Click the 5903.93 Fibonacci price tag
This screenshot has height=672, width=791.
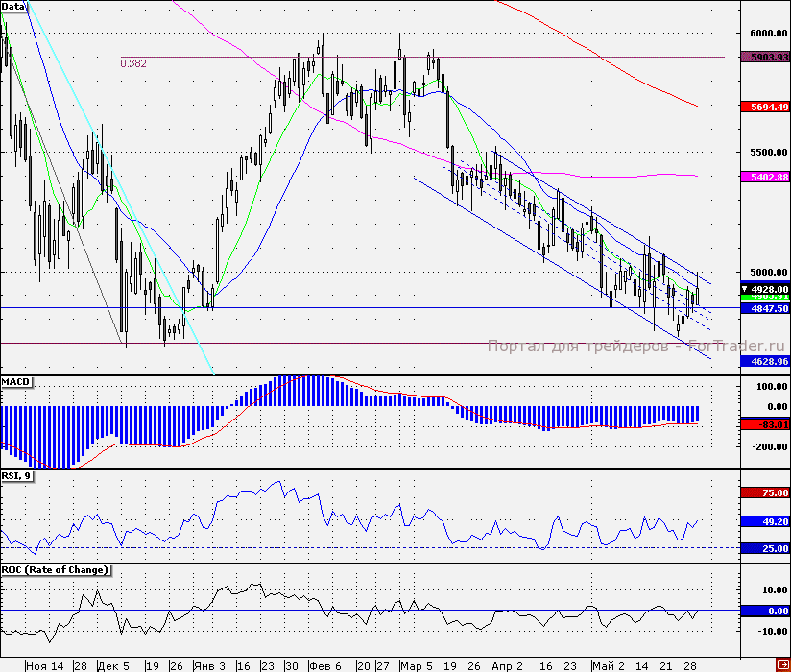765,57
